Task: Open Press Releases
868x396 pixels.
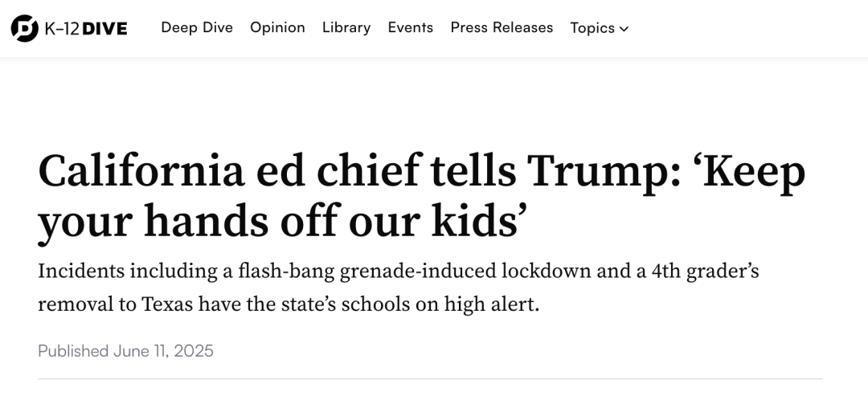Action: (x=502, y=27)
